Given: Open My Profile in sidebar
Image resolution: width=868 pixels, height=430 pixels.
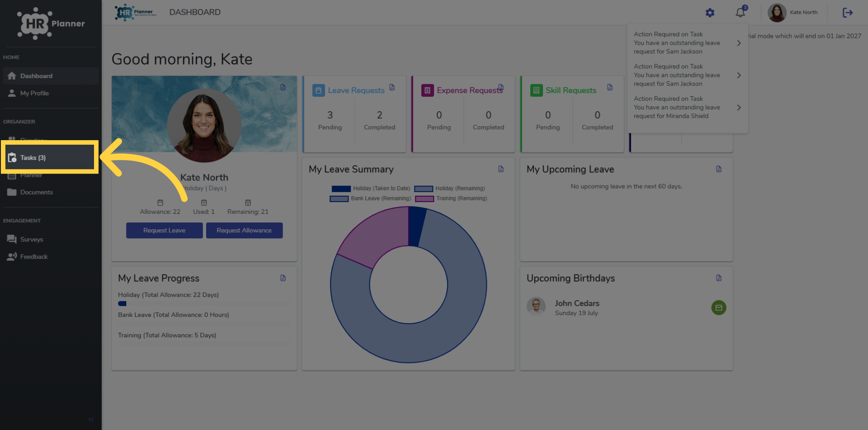Looking at the screenshot, I should (51, 93).
